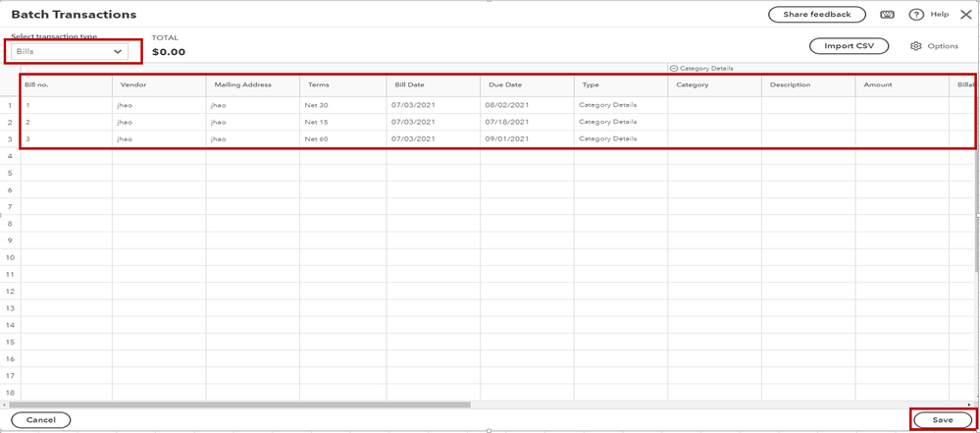Click vendor jhao in row 1

159,105
